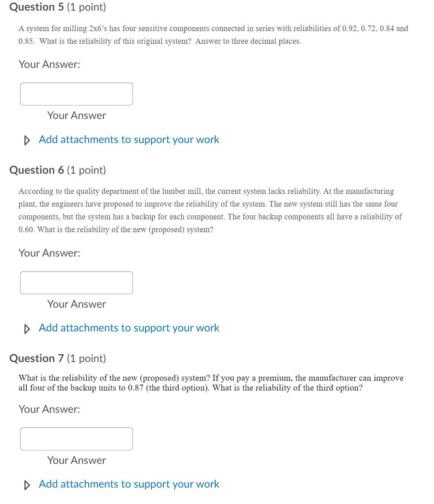Open attachments link for Question 5
434x504 pixels.
[x=128, y=139]
